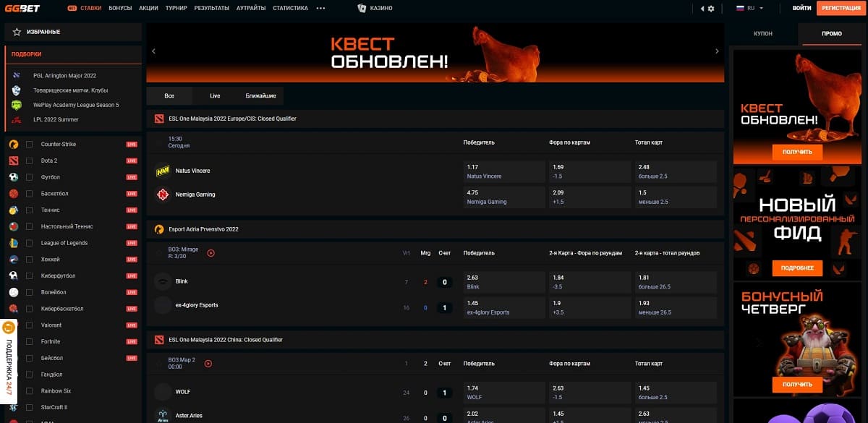Select the 1.45 ex-4glory Esports winner odds
This screenshot has height=423, width=868.
(x=503, y=307)
